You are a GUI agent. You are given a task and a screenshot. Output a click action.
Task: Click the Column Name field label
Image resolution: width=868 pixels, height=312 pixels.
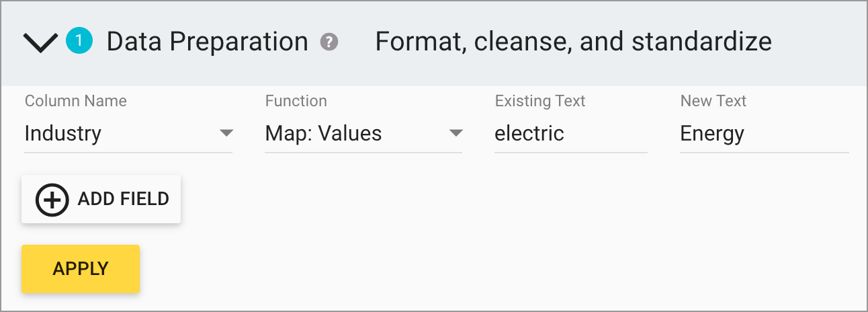tap(76, 101)
